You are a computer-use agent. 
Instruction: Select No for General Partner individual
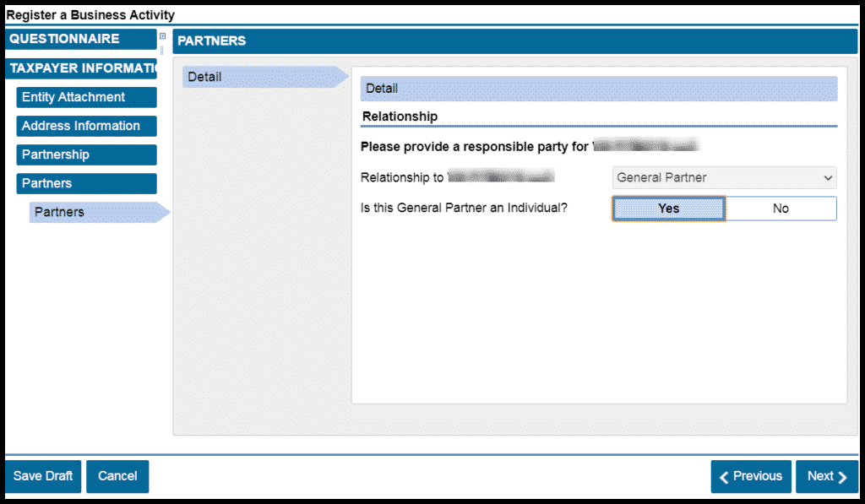tap(781, 209)
